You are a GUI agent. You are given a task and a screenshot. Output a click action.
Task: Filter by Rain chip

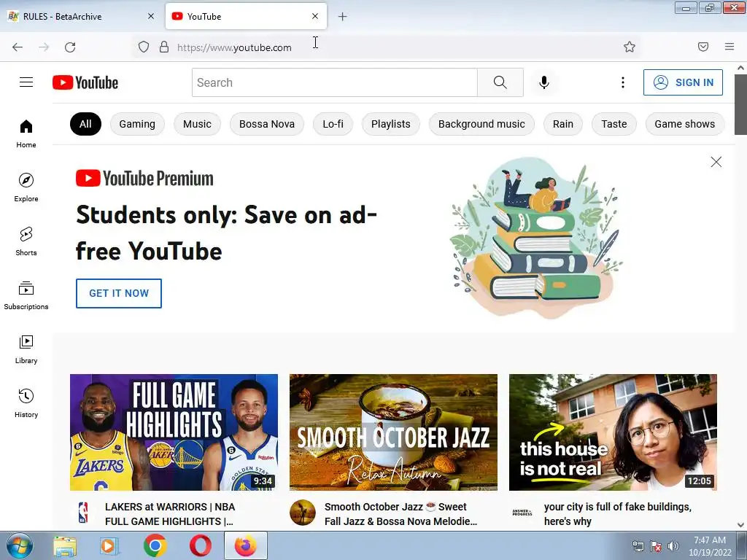point(563,124)
